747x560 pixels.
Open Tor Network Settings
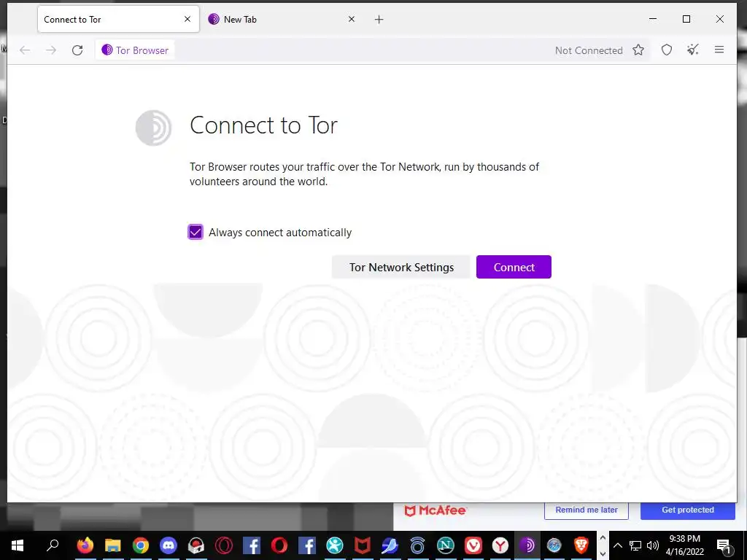coord(401,267)
